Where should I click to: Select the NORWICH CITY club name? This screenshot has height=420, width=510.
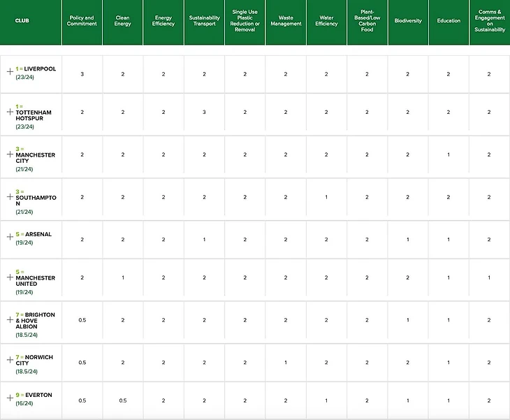[x=34, y=360]
